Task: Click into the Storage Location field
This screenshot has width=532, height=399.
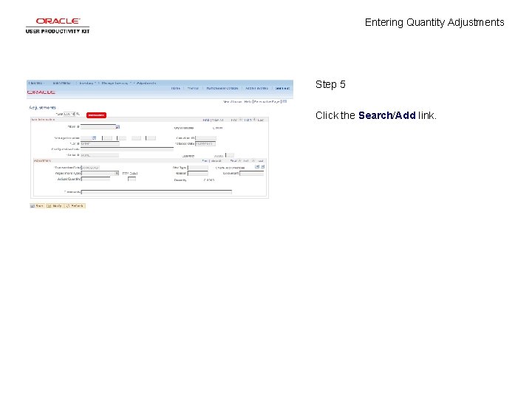Action: pyautogui.click(x=86, y=138)
